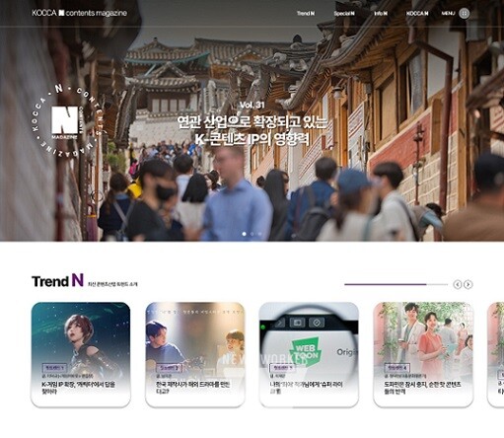
Task: Click the MENU text label
Action: click(448, 14)
